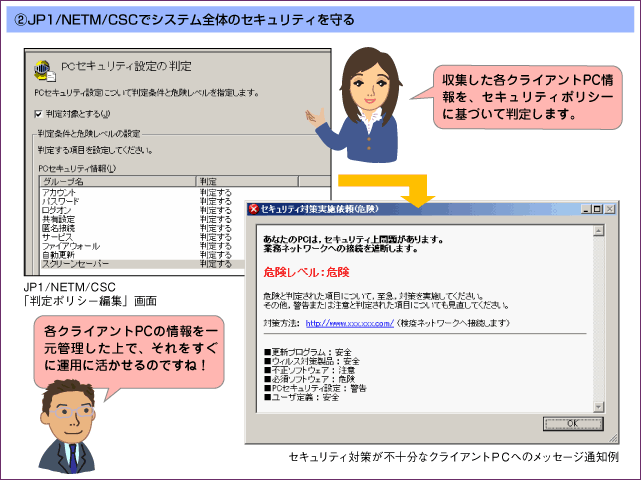
Task: Click the dialog resize grip icon
Action: click(613, 438)
